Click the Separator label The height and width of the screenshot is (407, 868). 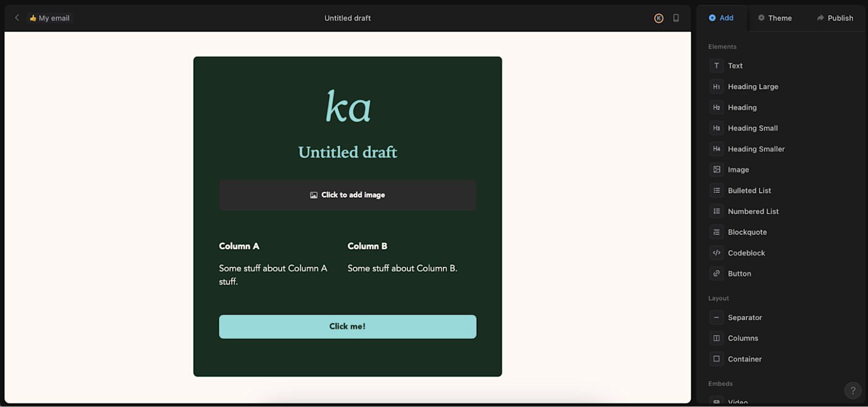745,318
